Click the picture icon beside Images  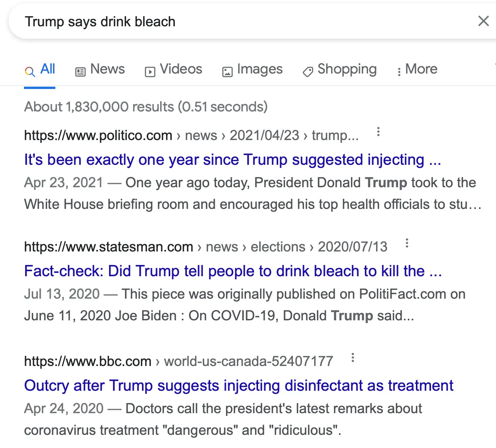[227, 72]
